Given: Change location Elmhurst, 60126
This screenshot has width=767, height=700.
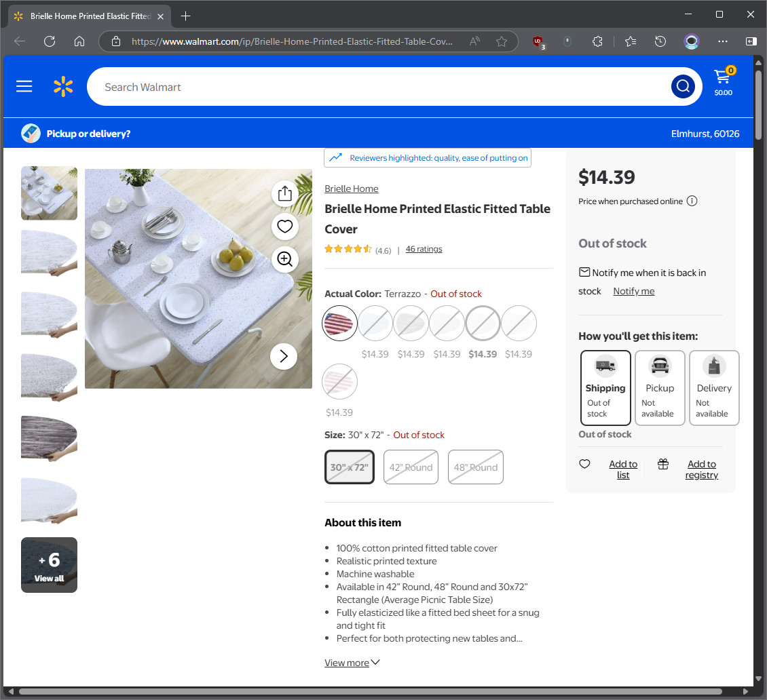Looking at the screenshot, I should (x=705, y=134).
